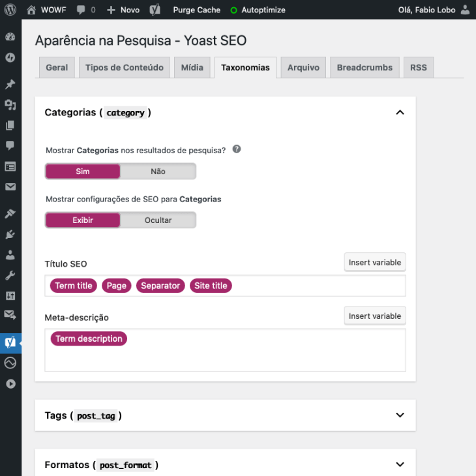Screen dimensions: 476x476
Task: Select the Taxonomias tab
Action: coord(245,67)
